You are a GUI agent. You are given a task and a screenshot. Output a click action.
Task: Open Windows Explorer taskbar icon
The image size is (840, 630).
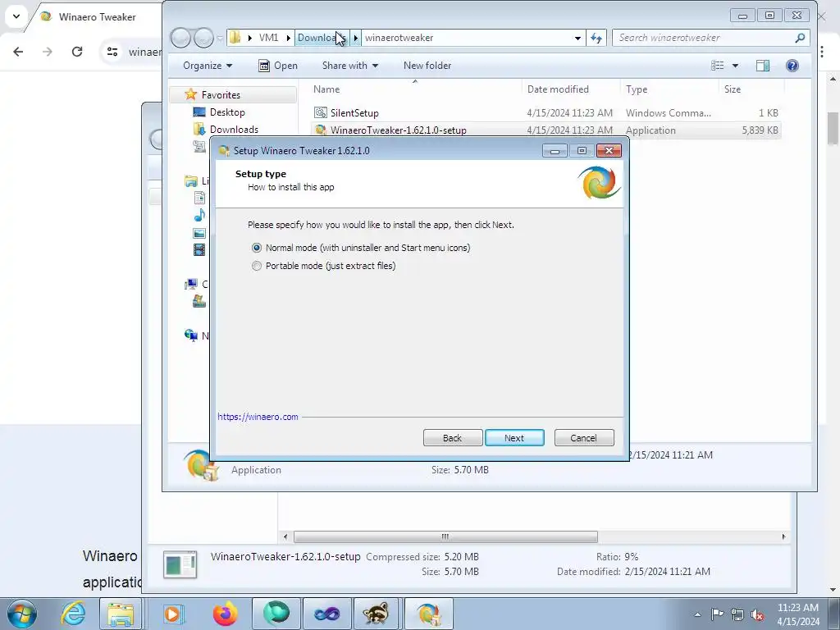[x=121, y=614]
